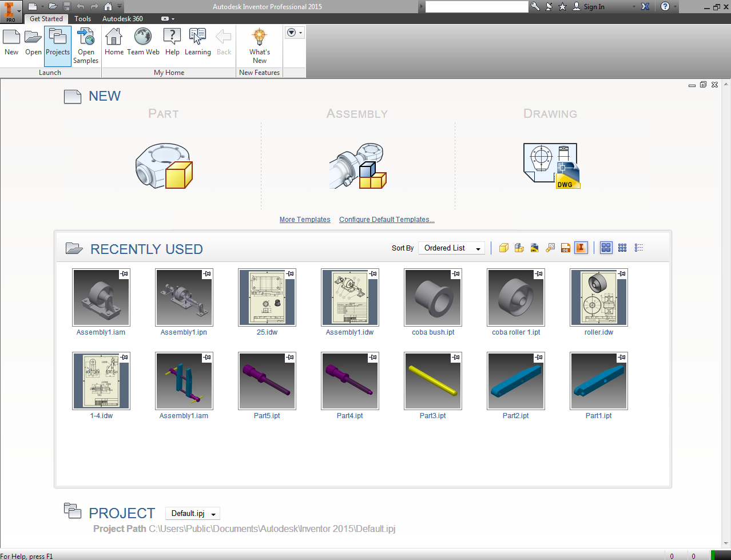Toggle the Inventor files filter in Recently Used
This screenshot has height=560, width=731.
(581, 248)
